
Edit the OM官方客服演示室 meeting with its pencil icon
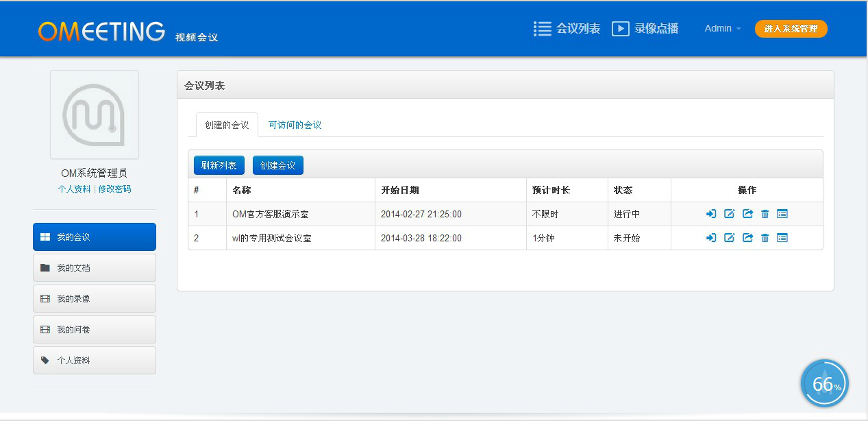click(729, 214)
